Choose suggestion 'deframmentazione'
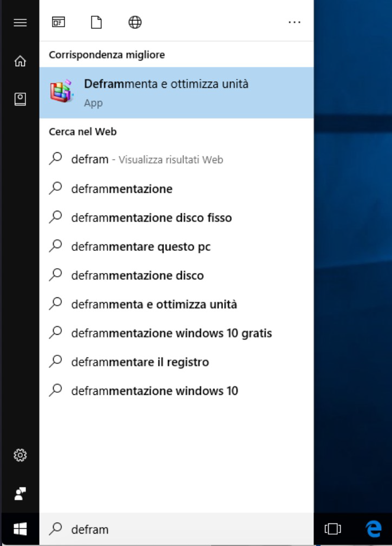 pyautogui.click(x=177, y=188)
